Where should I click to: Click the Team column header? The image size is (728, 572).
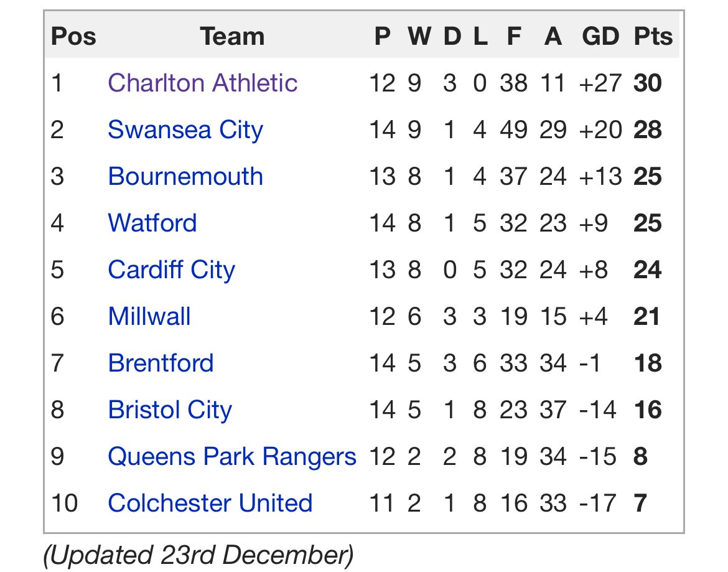(x=232, y=37)
